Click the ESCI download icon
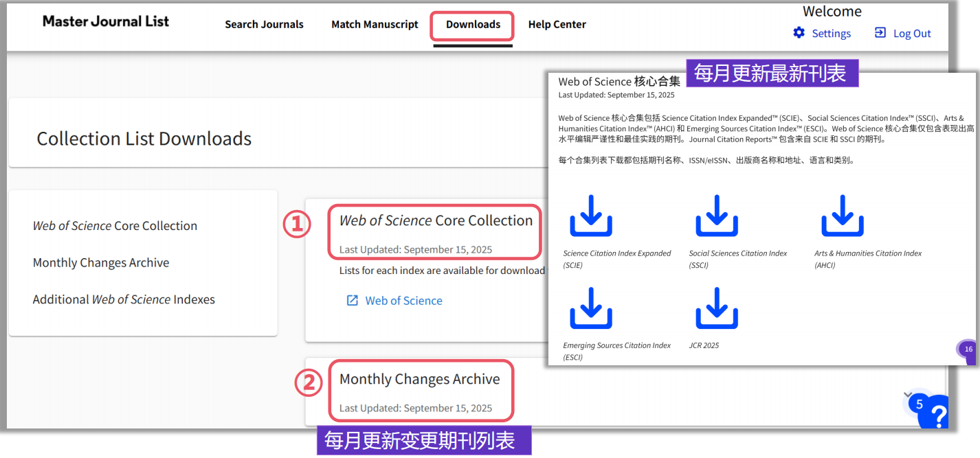This screenshot has width=980, height=458. click(x=590, y=308)
